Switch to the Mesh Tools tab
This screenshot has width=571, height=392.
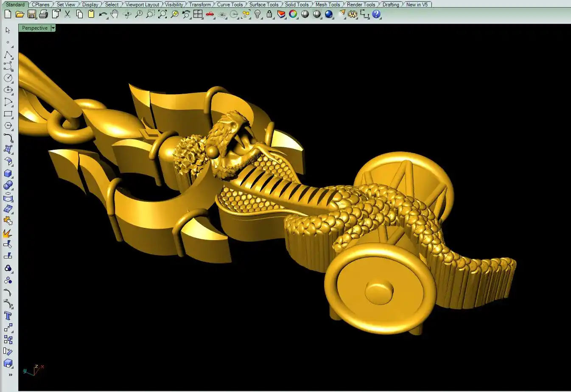point(327,4)
